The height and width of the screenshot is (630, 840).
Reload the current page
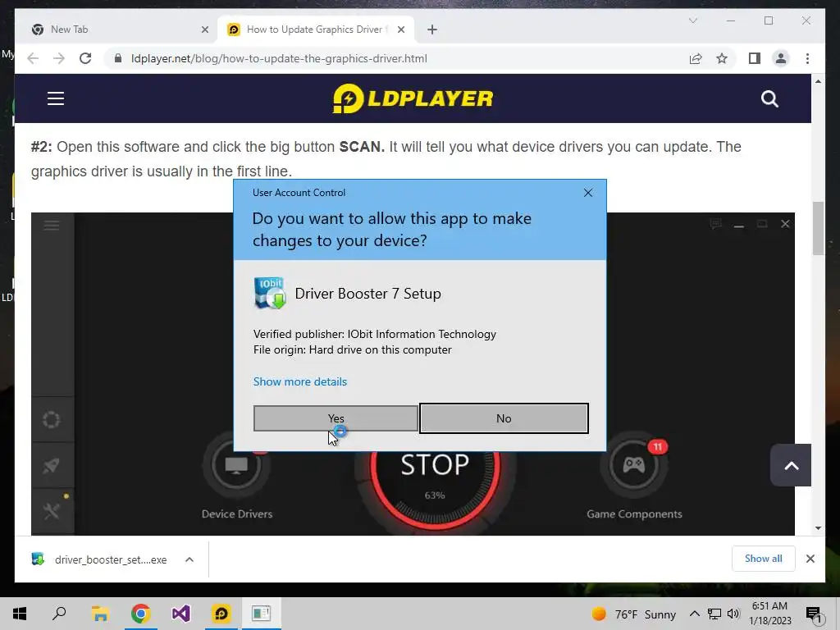click(85, 58)
